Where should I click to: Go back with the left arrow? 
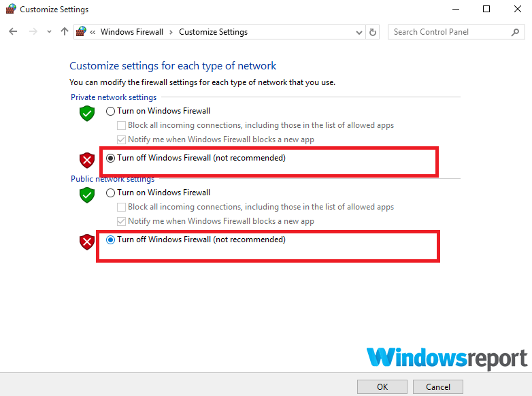[13, 31]
